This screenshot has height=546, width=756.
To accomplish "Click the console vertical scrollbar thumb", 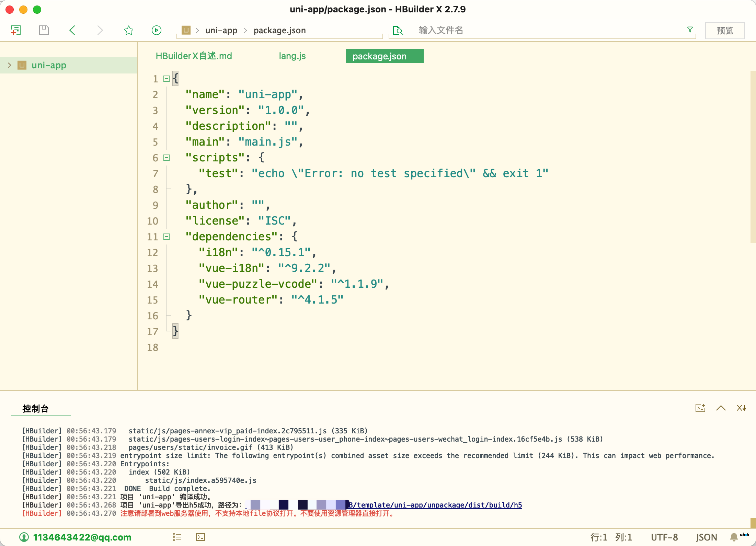I will point(753,523).
